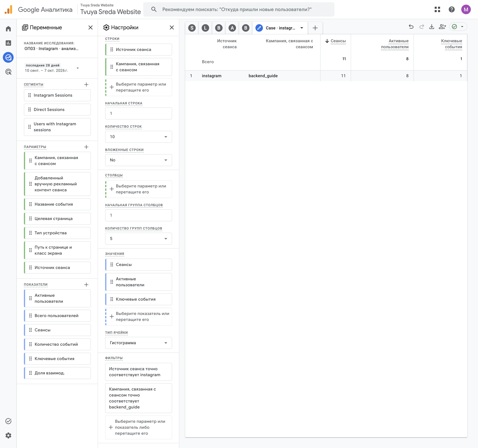Open account avatar M
478x448 pixels.
(x=466, y=9)
